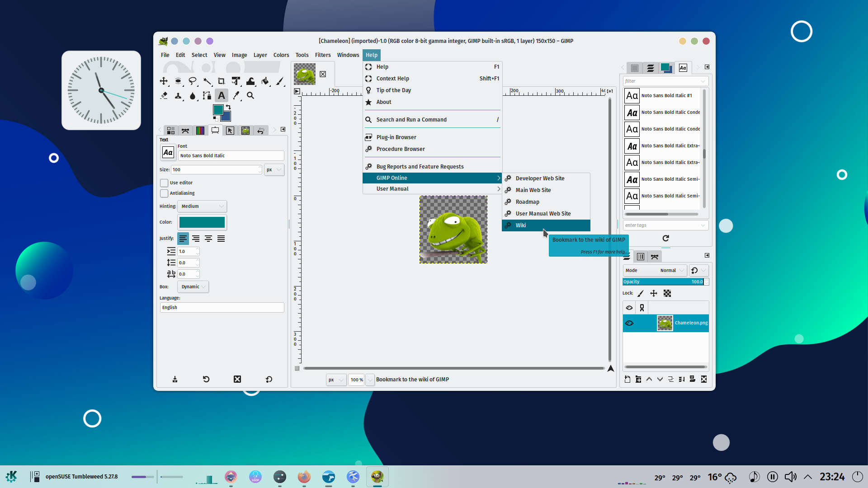
Task: Select the Eraser tool
Action: pos(164,96)
